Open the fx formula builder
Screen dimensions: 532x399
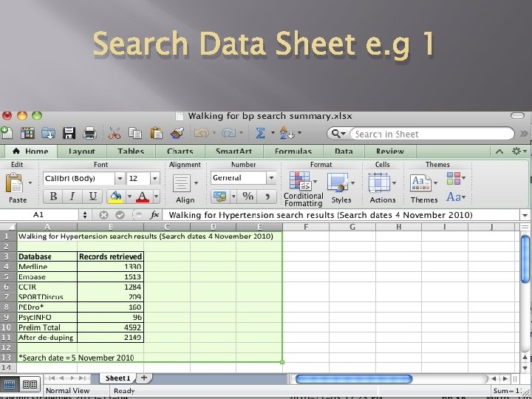154,215
